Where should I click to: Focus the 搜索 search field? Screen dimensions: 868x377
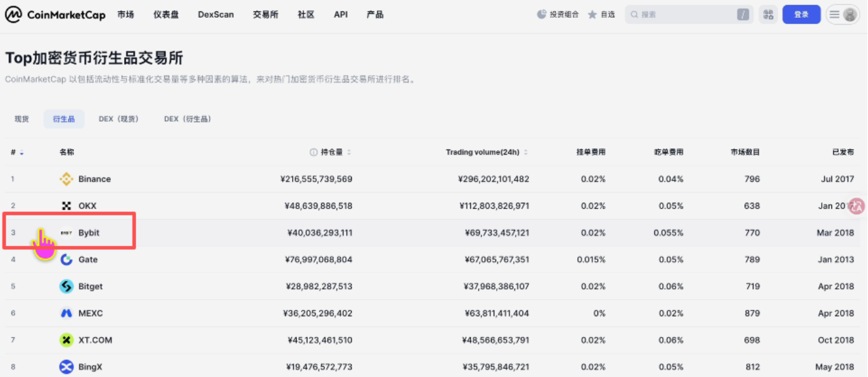[x=689, y=15]
